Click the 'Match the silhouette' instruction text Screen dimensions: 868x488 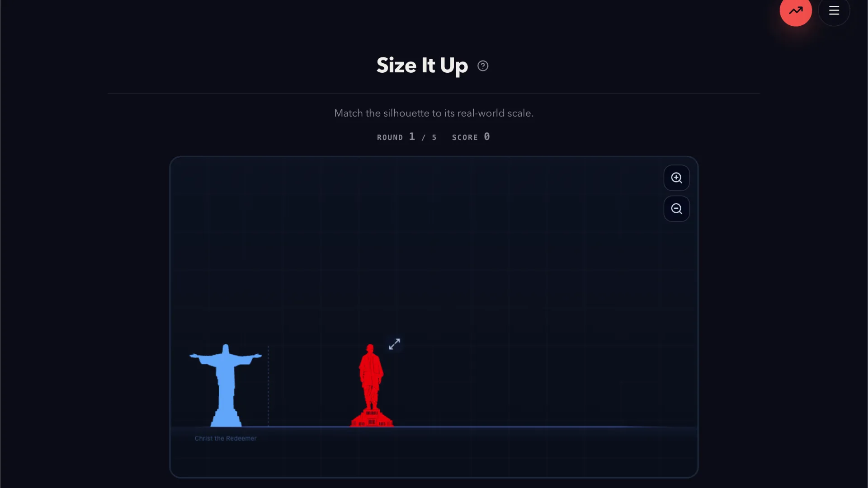coord(434,113)
